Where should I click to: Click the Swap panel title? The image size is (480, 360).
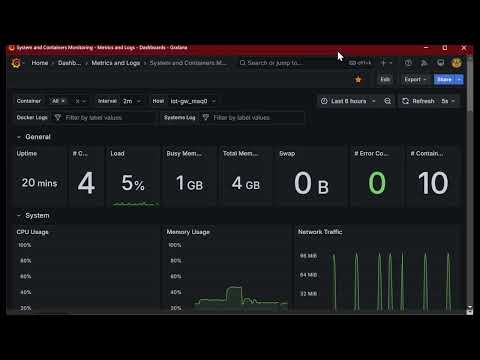point(287,153)
